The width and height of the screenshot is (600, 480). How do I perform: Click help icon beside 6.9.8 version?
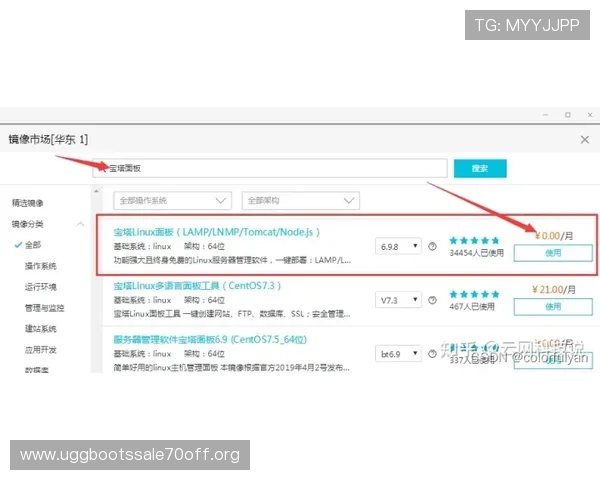(x=432, y=247)
